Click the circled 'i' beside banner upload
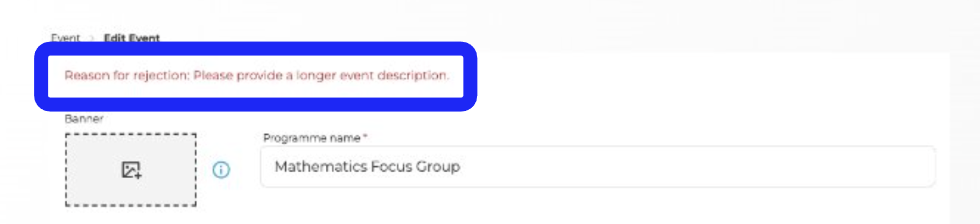980x224 pixels. click(x=221, y=170)
